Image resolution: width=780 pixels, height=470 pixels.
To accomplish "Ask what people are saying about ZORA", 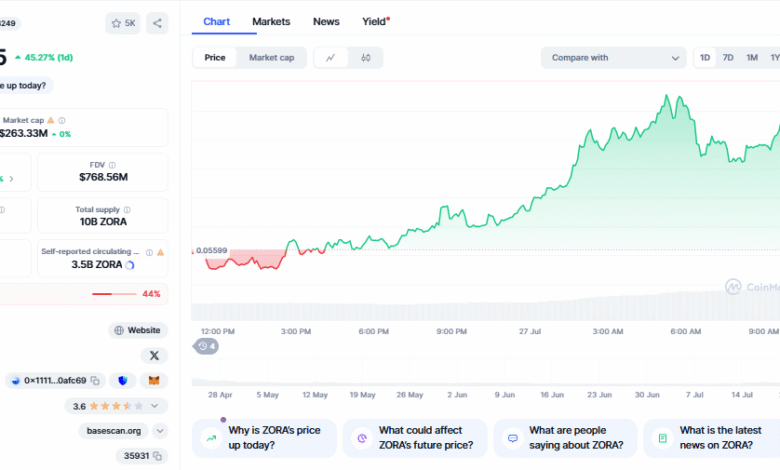I will tap(566, 438).
